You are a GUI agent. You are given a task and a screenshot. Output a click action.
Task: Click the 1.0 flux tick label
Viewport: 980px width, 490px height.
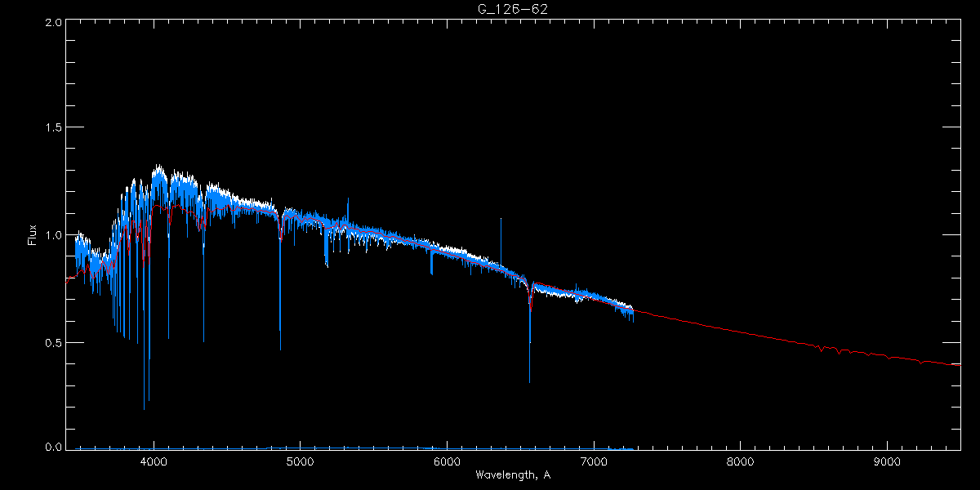pos(53,235)
